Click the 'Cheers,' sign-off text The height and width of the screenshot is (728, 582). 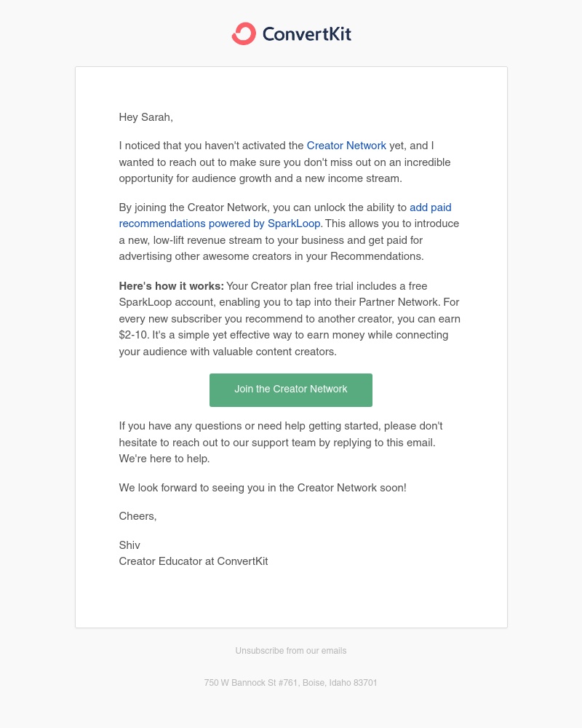137,516
